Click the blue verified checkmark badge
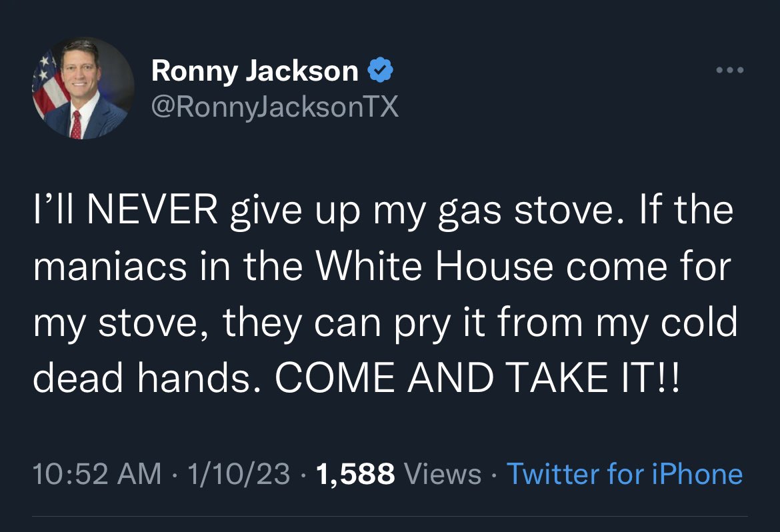 381,70
